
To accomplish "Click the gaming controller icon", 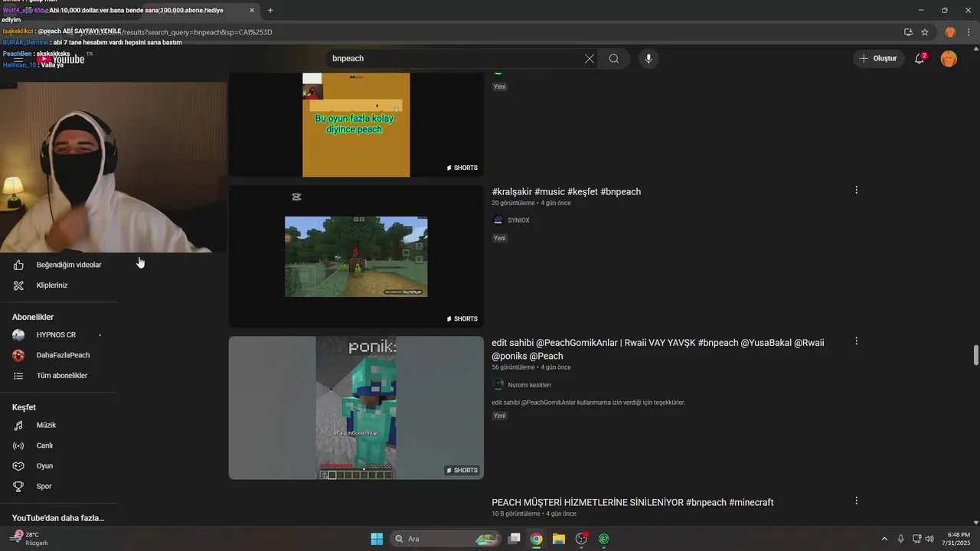I will point(19,466).
